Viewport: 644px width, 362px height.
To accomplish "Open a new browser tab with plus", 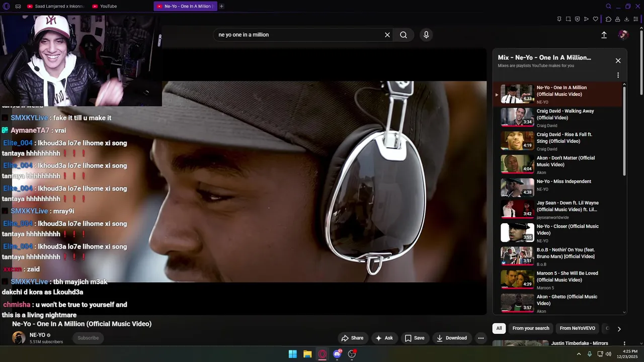I will pos(221,7).
